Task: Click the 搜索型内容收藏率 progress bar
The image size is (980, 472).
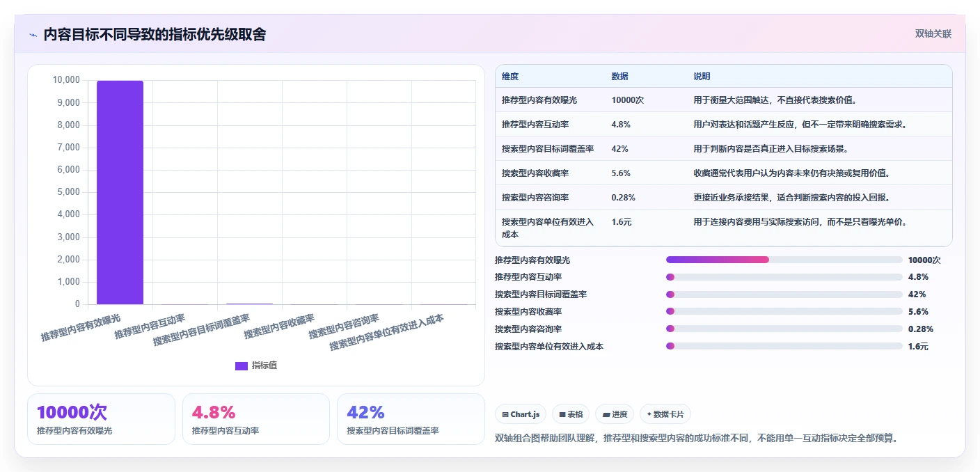Action: (x=784, y=311)
